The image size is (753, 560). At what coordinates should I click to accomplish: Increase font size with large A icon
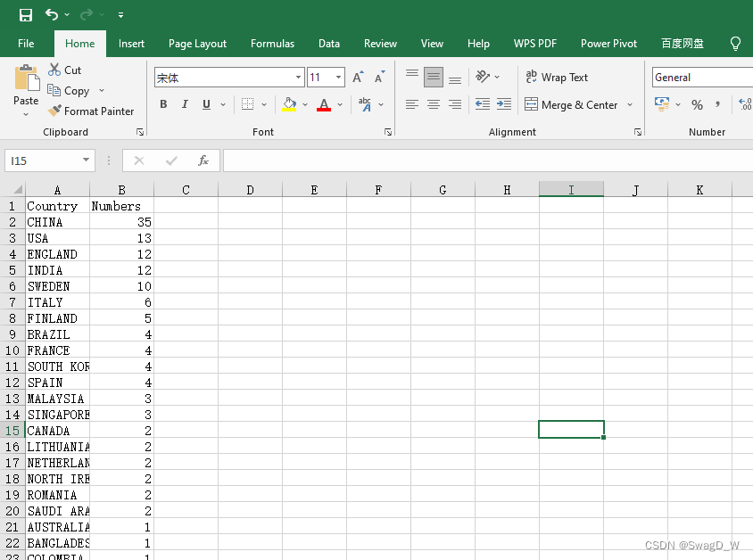coord(358,78)
